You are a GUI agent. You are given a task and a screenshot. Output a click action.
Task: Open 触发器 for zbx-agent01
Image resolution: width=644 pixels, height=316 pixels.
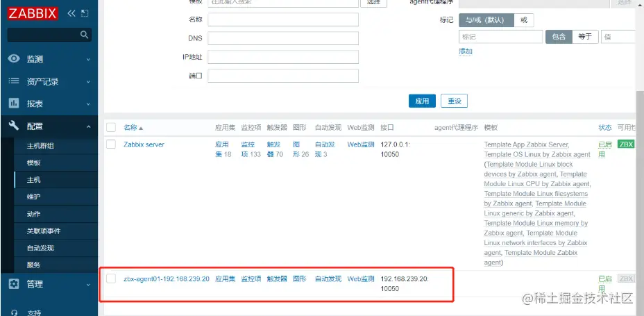tap(277, 278)
